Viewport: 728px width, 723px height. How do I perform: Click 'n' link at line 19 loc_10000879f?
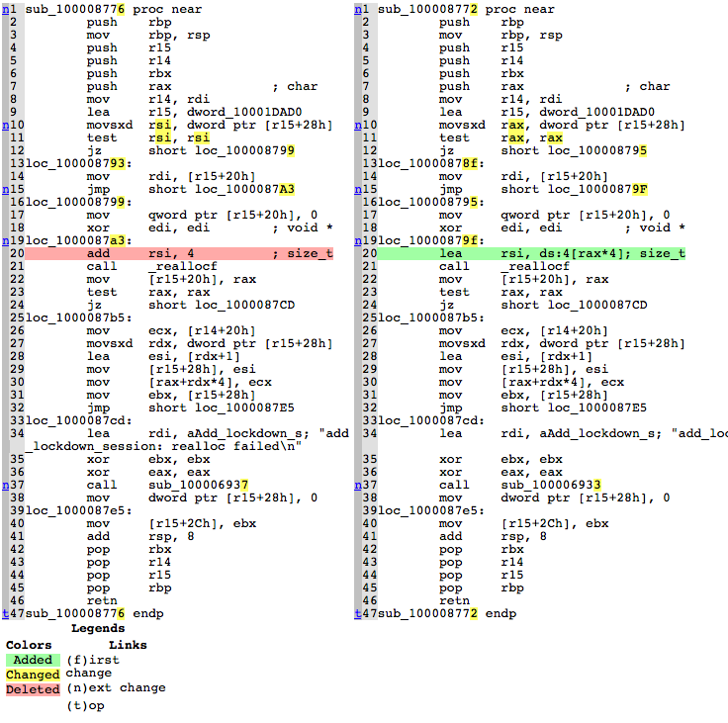pos(358,240)
